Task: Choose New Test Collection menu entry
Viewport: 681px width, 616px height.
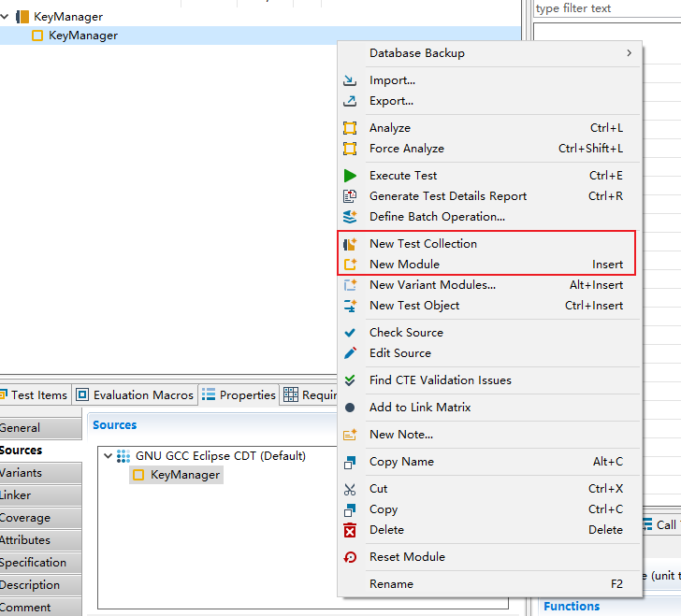Action: (489, 244)
